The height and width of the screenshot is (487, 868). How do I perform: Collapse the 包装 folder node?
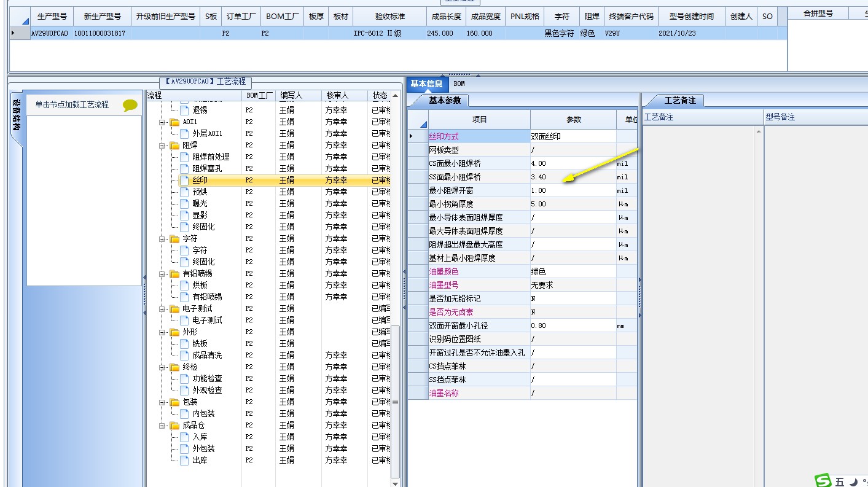coord(163,402)
